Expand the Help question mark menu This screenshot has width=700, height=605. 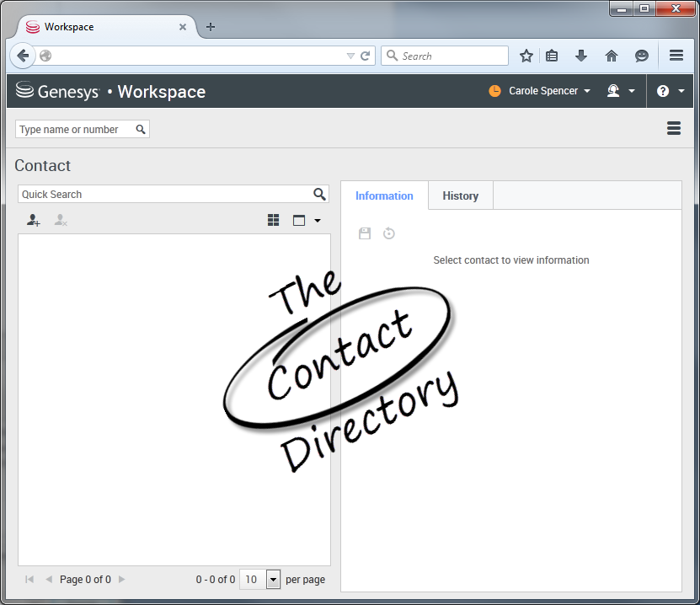[670, 91]
